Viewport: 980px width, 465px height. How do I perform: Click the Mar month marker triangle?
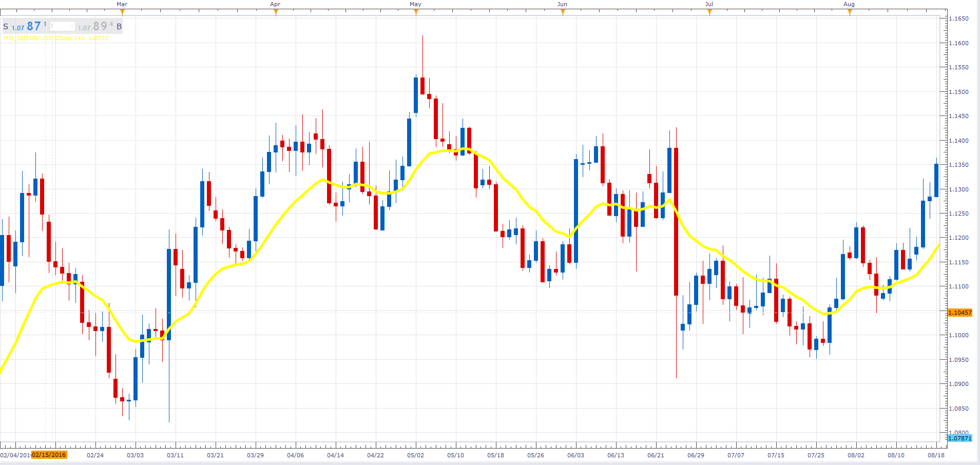pyautogui.click(x=122, y=12)
